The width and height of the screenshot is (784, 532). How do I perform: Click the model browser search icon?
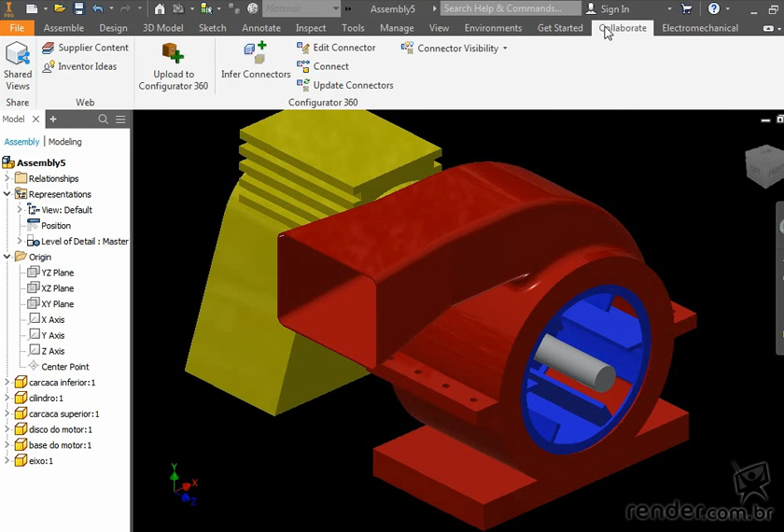[x=104, y=119]
